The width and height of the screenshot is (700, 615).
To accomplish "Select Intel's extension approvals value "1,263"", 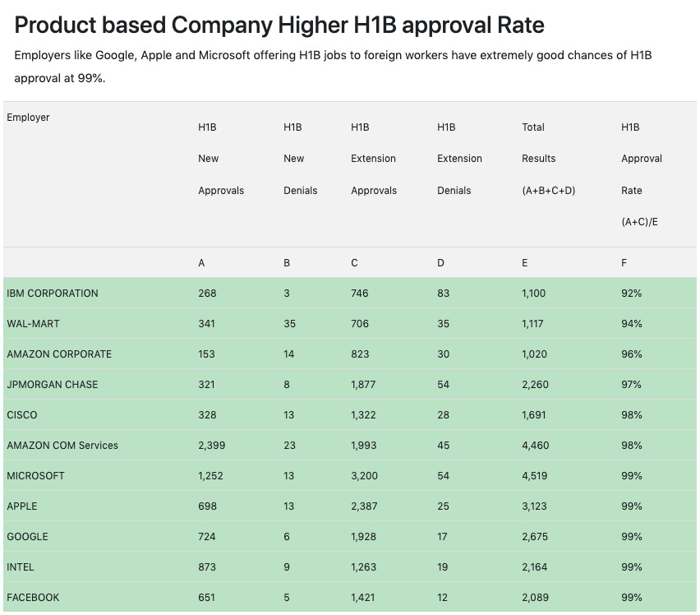I will [364, 566].
